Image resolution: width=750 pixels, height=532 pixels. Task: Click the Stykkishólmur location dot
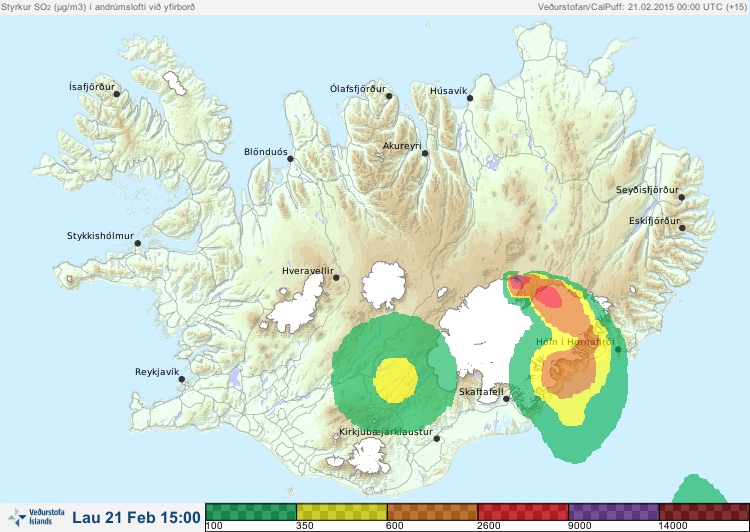click(x=138, y=244)
